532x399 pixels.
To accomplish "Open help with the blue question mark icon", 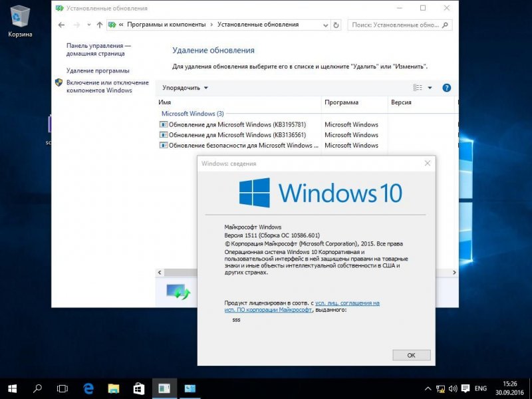I will [x=446, y=88].
